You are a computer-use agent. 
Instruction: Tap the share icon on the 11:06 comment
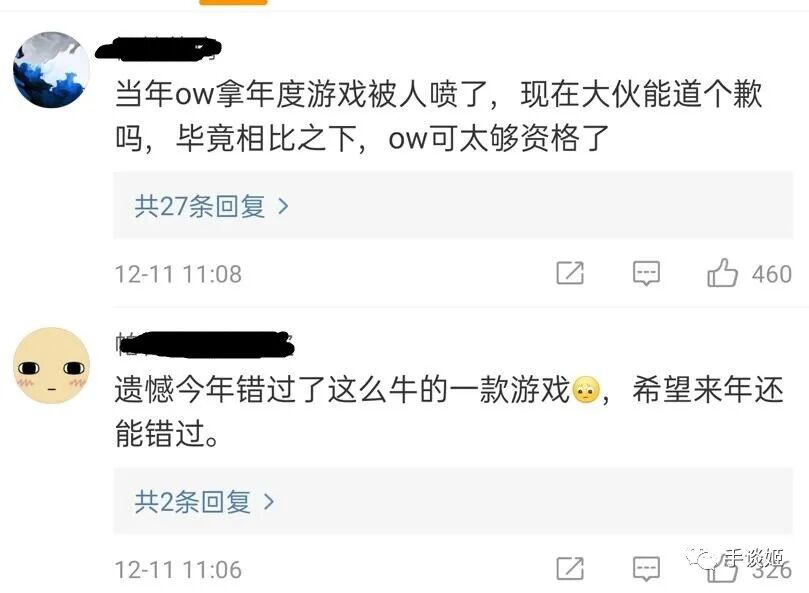tap(570, 568)
